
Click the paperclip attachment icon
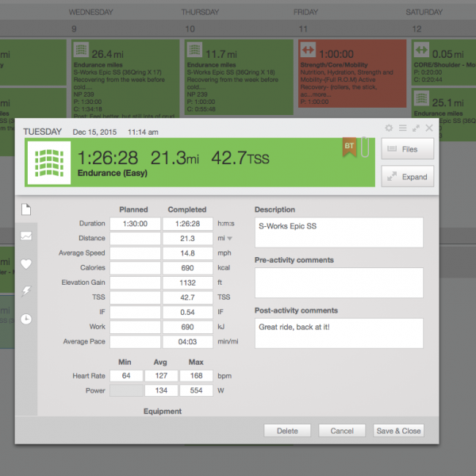point(365,148)
